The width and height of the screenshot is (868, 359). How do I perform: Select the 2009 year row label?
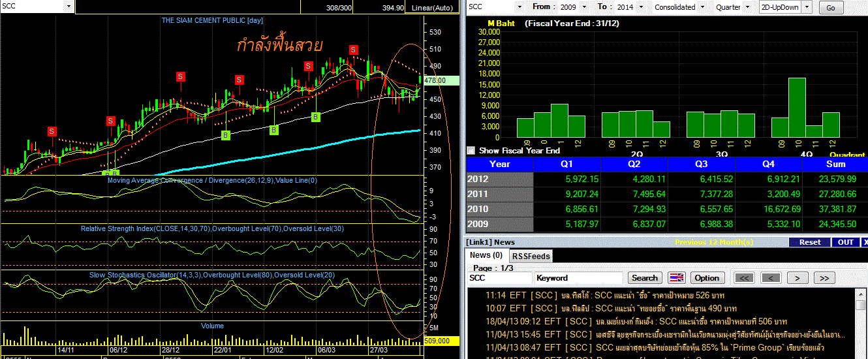click(x=500, y=225)
